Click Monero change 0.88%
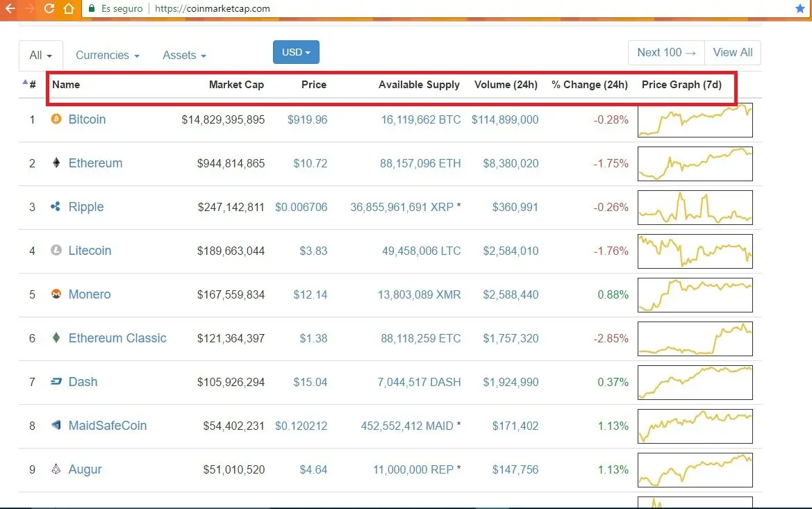This screenshot has width=812, height=509. tap(613, 294)
